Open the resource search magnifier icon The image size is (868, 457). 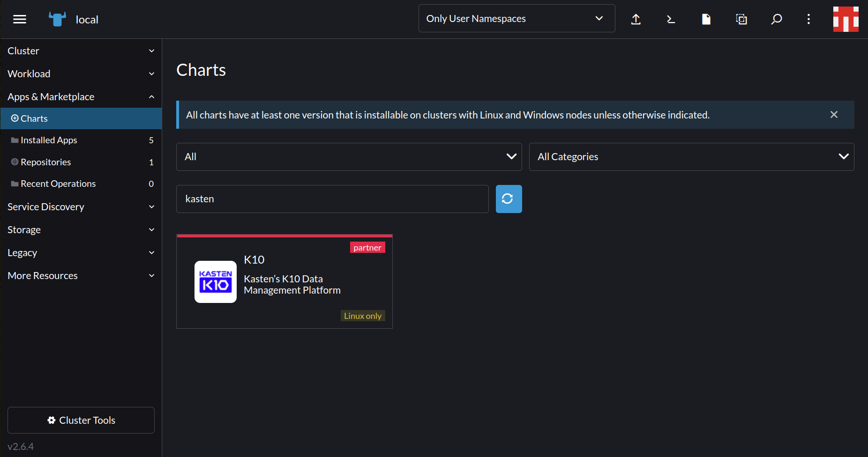click(x=776, y=19)
